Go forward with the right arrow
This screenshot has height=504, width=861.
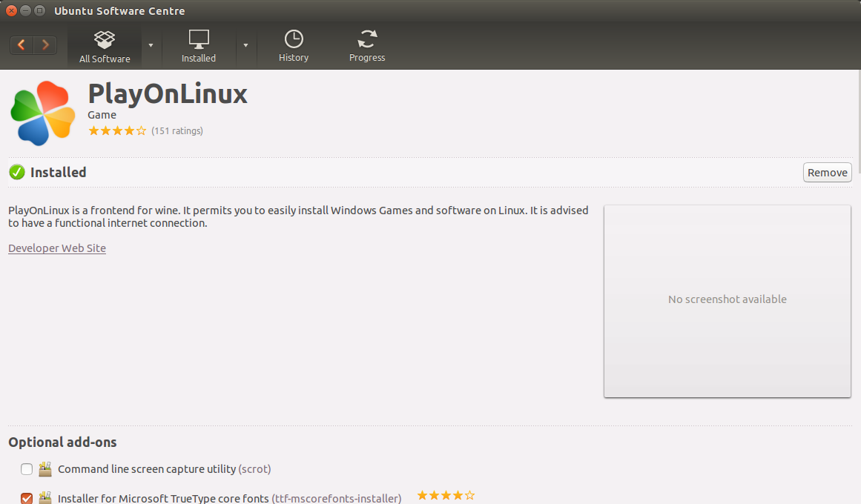coord(45,45)
